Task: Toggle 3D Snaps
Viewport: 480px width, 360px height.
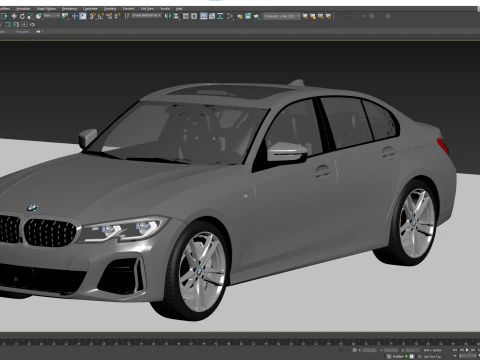Action: tap(93, 16)
